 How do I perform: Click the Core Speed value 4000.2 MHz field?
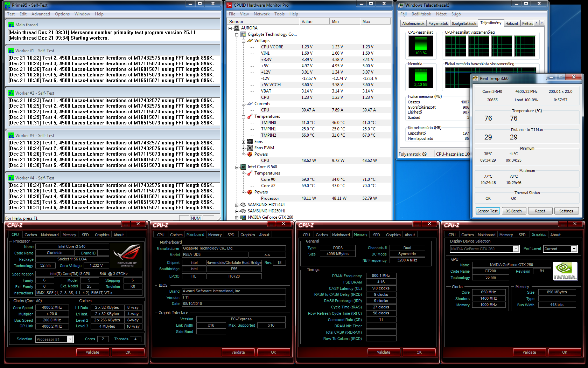(52, 308)
